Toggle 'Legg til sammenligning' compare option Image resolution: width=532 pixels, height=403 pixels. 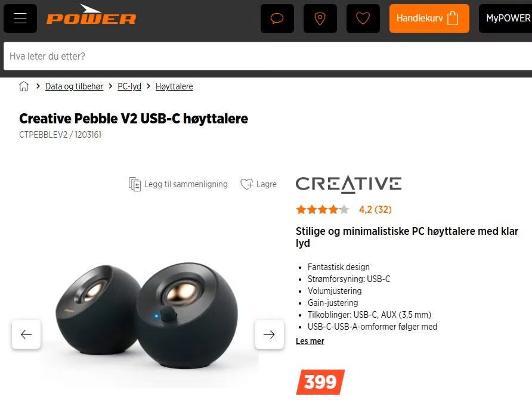tap(178, 184)
